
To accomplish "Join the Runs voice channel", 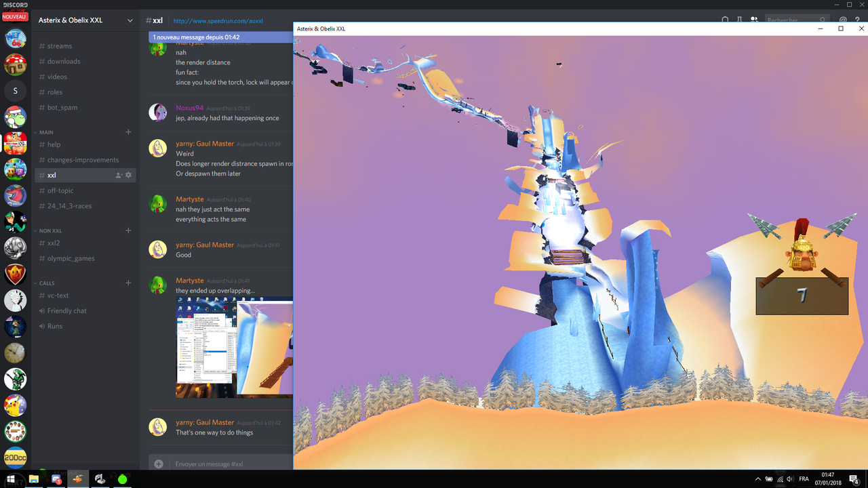I will (85, 326).
